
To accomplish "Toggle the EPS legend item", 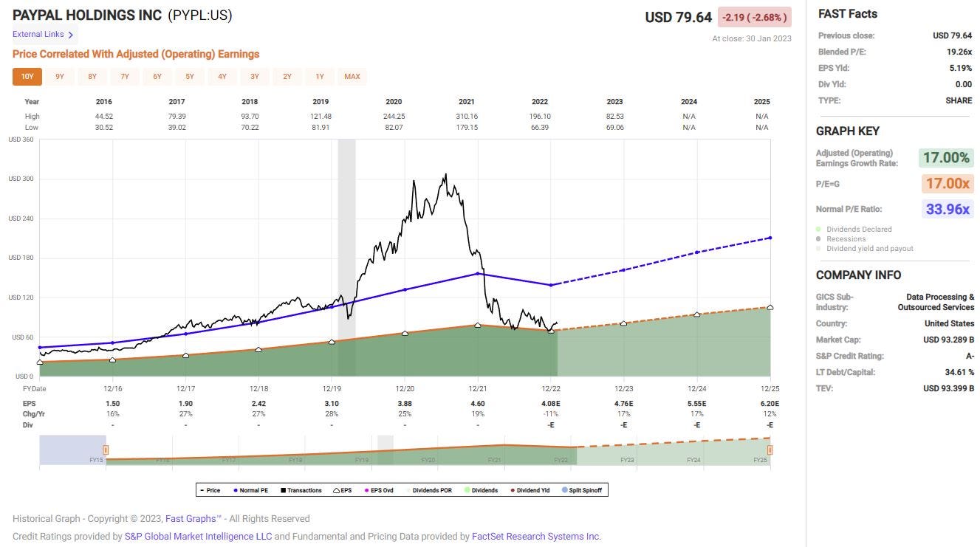I will (343, 490).
